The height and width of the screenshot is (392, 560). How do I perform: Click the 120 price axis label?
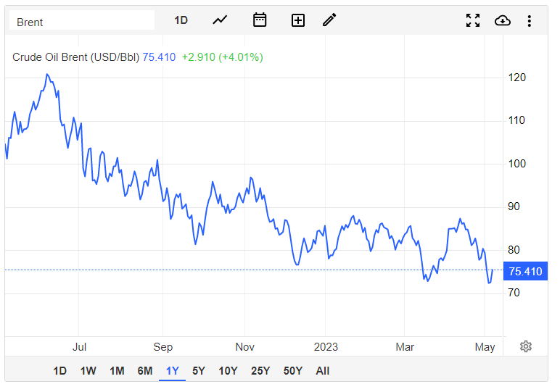pos(516,78)
